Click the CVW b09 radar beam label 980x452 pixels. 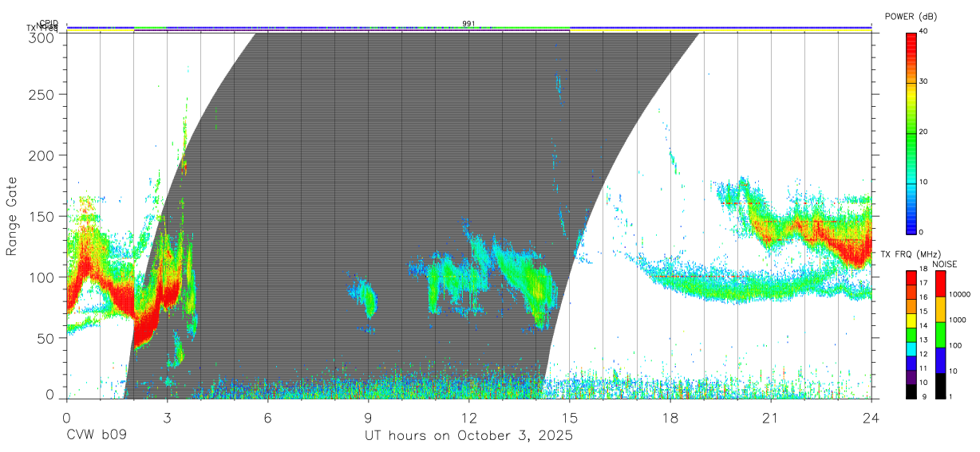click(97, 436)
